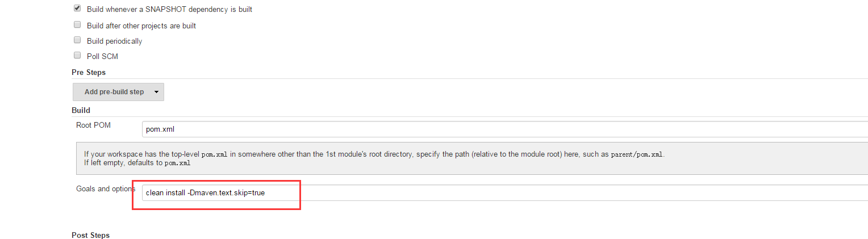
Task: Select the Post Steps section heading
Action: 90,235
